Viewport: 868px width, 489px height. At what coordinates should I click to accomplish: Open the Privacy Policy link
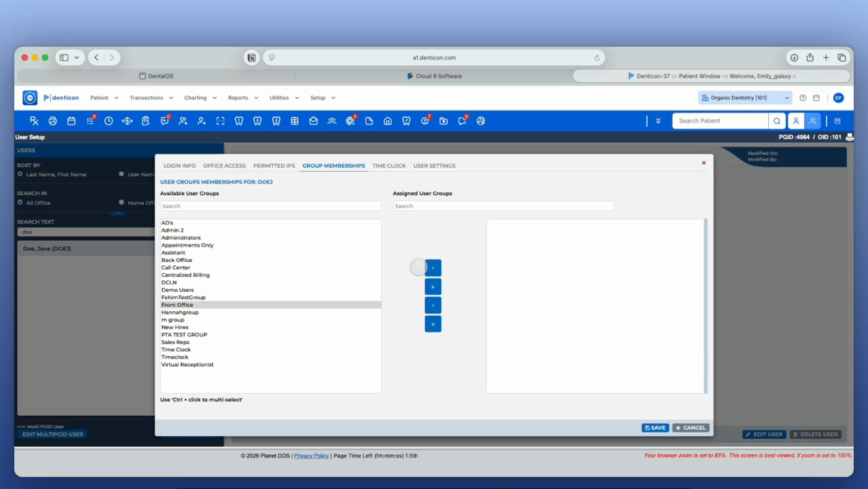(311, 455)
